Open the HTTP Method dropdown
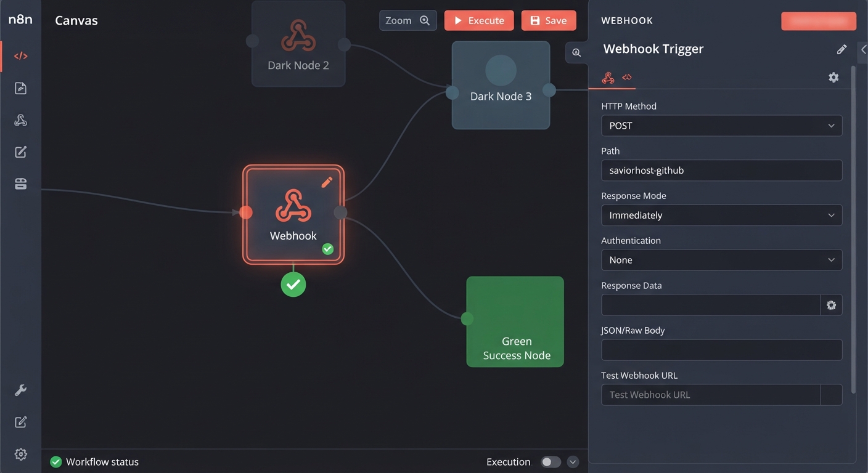868x473 pixels. pyautogui.click(x=722, y=126)
